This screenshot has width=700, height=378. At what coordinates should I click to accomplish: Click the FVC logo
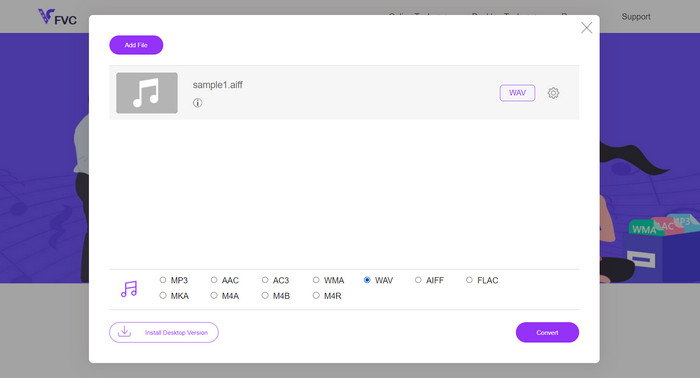click(x=57, y=17)
